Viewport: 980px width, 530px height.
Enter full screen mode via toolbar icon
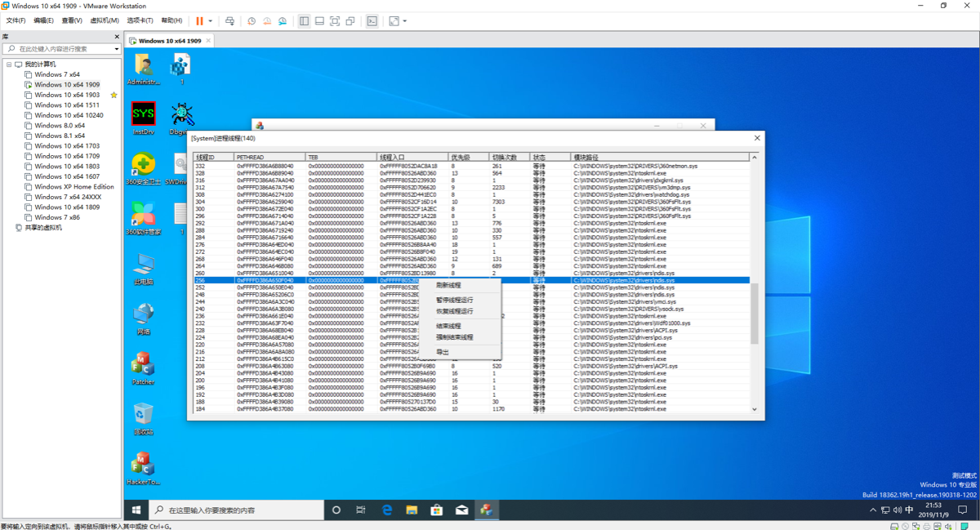point(335,20)
